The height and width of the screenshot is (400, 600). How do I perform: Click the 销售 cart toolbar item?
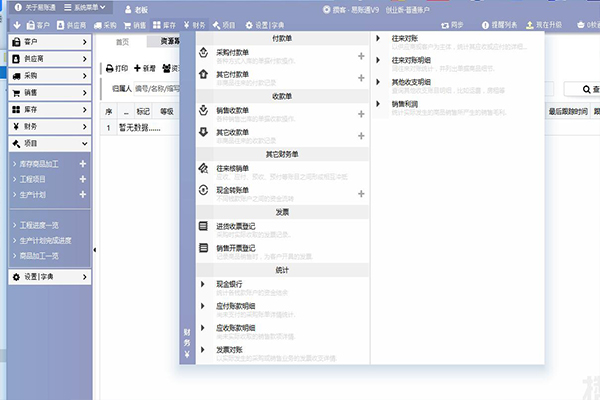135,25
